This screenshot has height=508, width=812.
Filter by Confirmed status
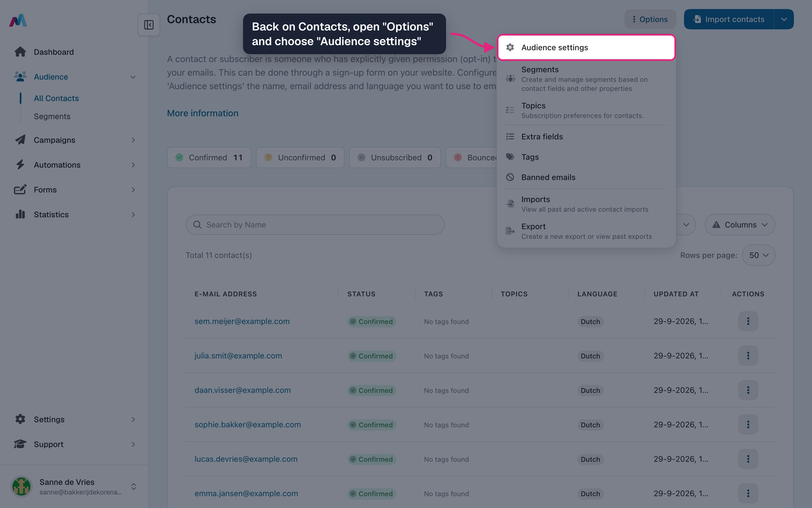(209, 157)
